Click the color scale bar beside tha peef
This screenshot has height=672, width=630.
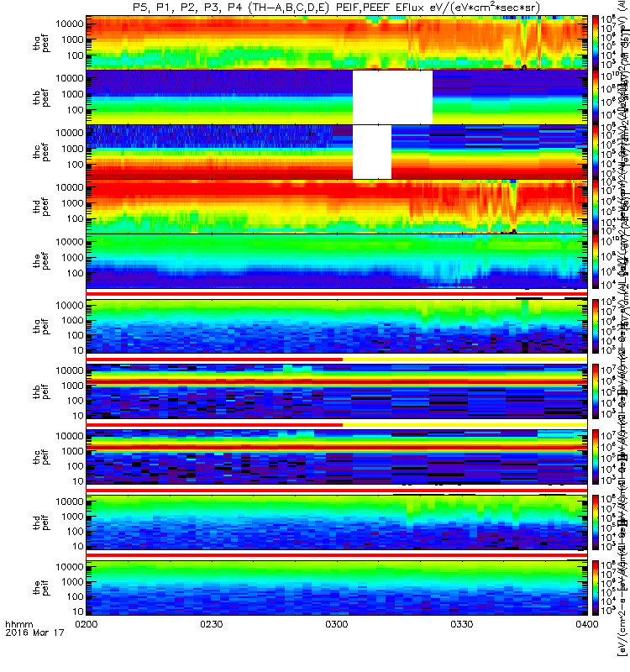[x=596, y=43]
